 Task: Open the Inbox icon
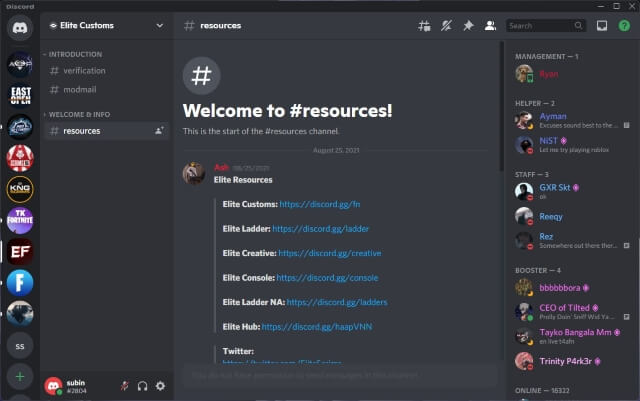coord(602,25)
